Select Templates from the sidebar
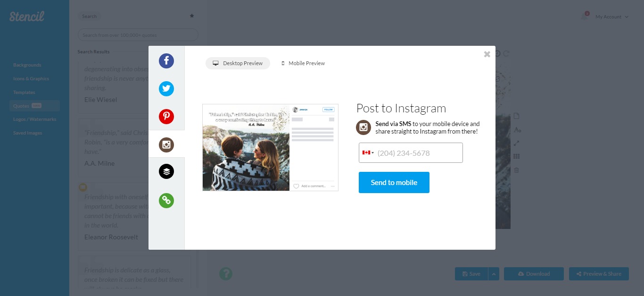 tap(24, 92)
